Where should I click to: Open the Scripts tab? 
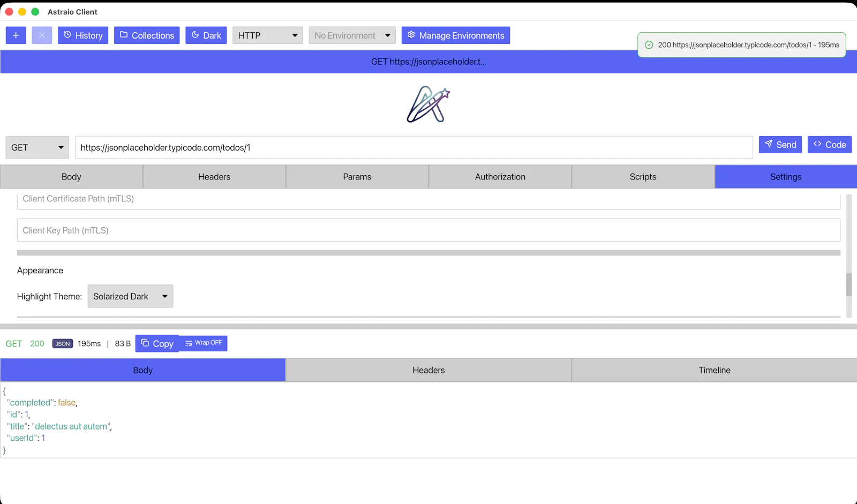click(x=643, y=177)
